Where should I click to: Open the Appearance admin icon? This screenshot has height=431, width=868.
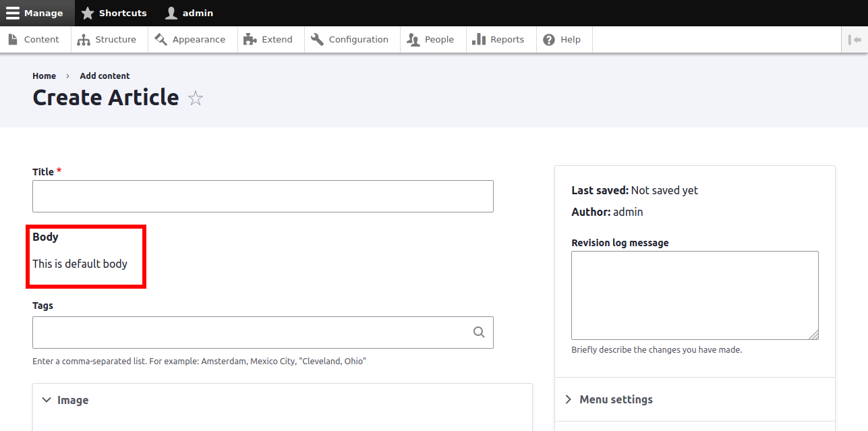tap(161, 39)
